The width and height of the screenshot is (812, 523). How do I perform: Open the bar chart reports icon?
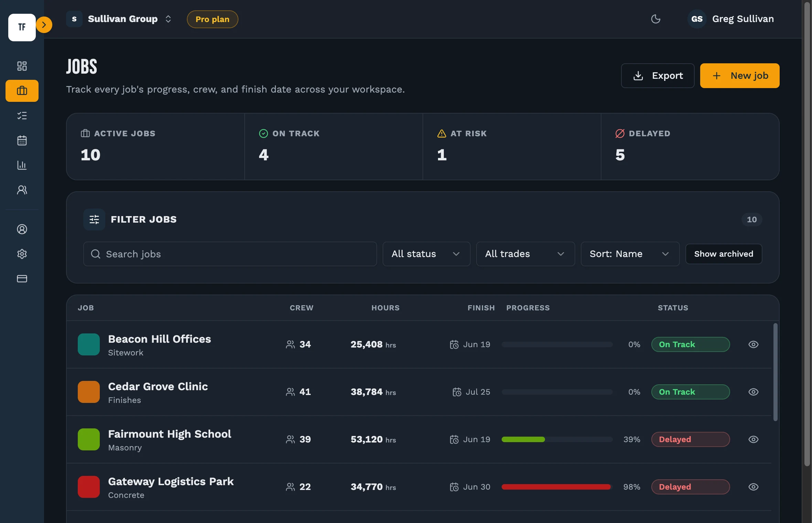pyautogui.click(x=22, y=165)
